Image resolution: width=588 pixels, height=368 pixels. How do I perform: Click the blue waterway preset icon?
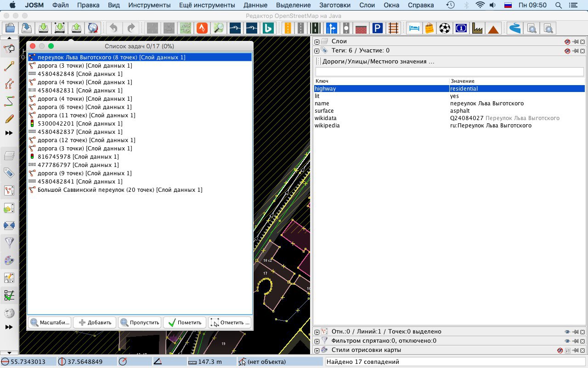click(x=515, y=28)
